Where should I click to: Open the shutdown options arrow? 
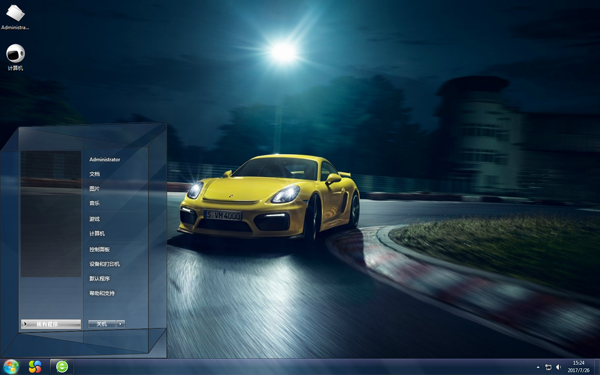pos(121,324)
